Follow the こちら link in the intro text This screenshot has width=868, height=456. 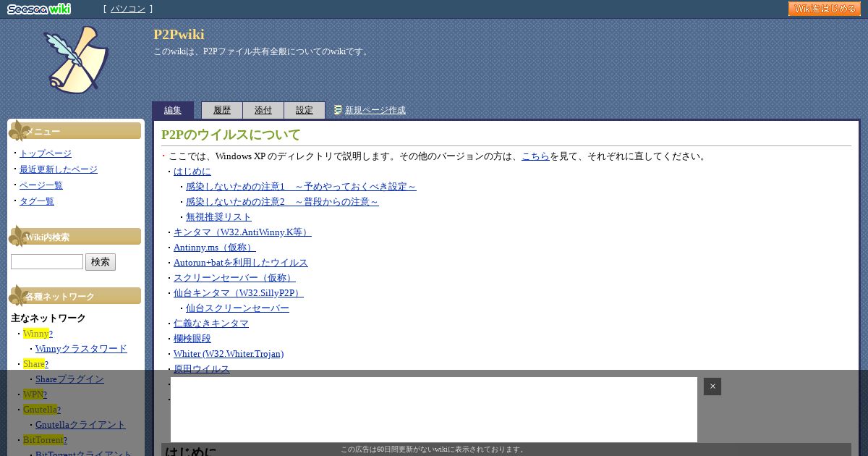click(x=535, y=156)
